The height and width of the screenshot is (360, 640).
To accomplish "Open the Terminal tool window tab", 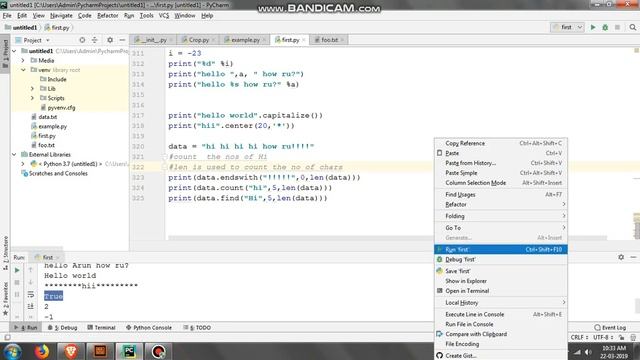I will [x=101, y=327].
